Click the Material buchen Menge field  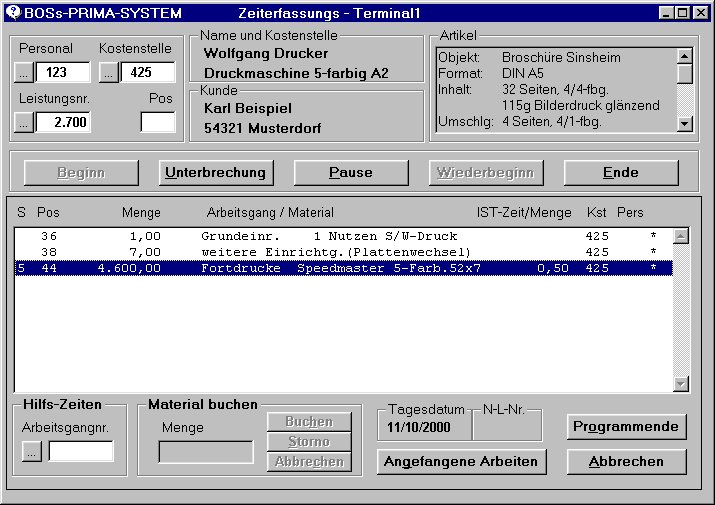206,452
